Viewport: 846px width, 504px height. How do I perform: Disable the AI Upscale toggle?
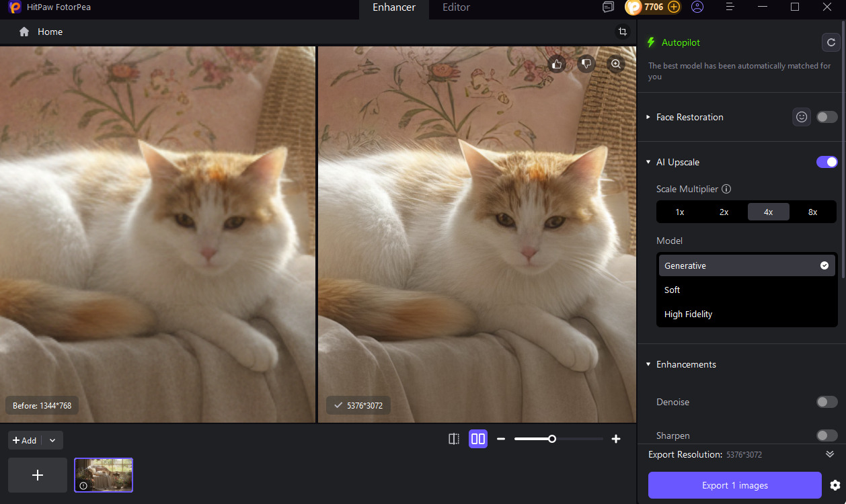coord(826,162)
